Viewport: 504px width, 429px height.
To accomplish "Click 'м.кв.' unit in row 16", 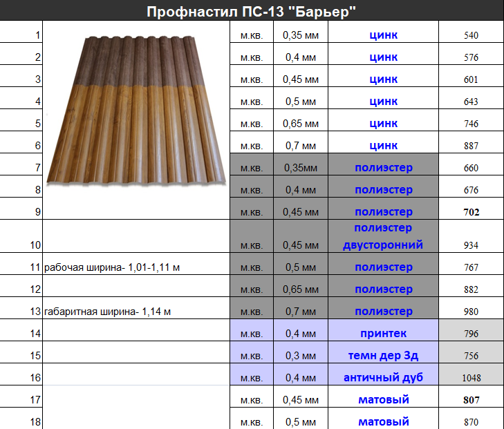I will (252, 379).
